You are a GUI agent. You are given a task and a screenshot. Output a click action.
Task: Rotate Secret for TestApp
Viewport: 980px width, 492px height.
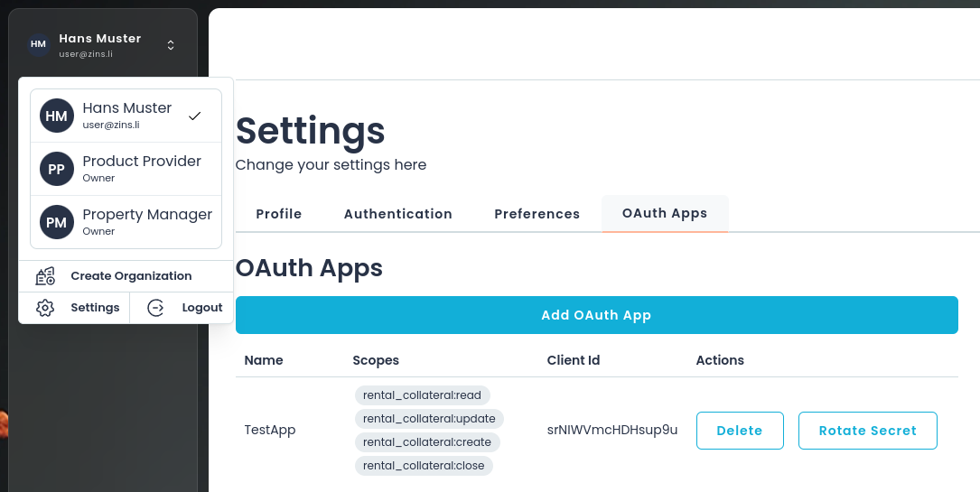pyautogui.click(x=867, y=431)
